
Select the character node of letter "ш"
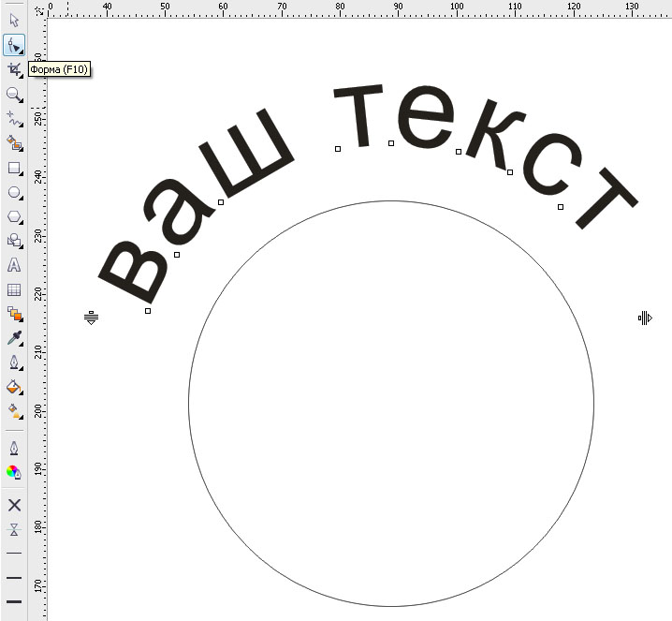click(x=221, y=202)
